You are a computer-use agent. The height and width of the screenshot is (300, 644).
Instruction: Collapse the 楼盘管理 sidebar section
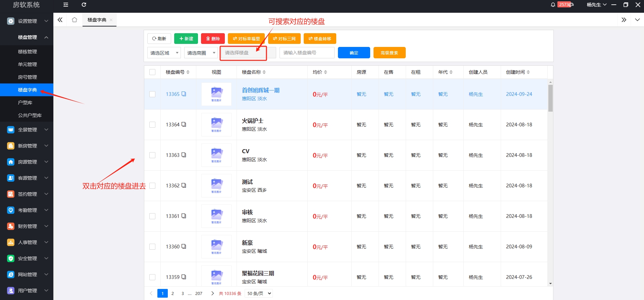tap(46, 37)
